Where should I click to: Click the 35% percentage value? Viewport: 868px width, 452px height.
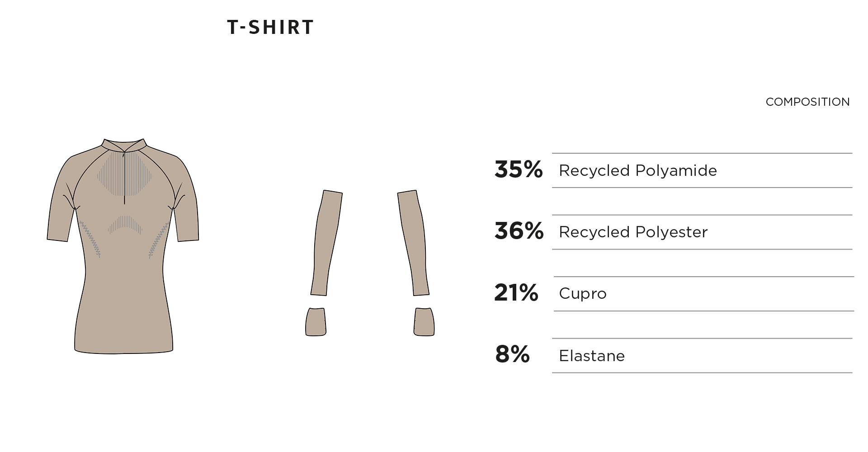pos(519,170)
